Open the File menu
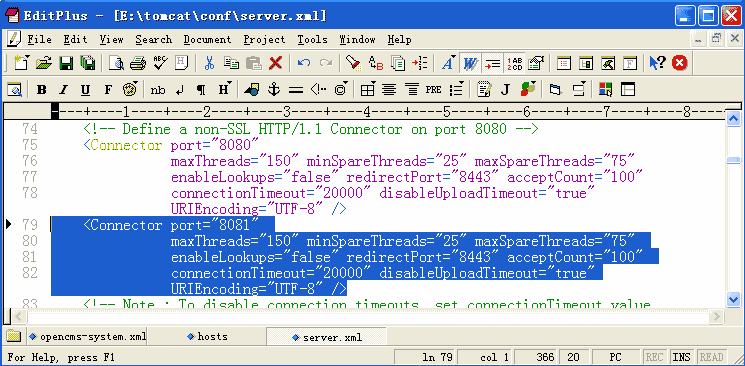Screen dimensions: 745x366 tap(39, 39)
